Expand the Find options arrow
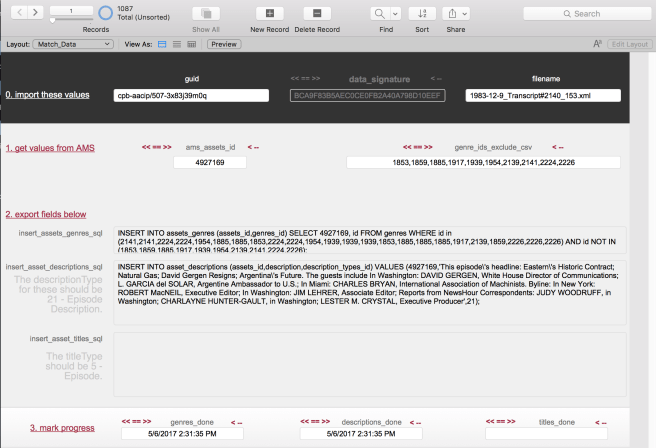The height and width of the screenshot is (448, 656). point(397,13)
